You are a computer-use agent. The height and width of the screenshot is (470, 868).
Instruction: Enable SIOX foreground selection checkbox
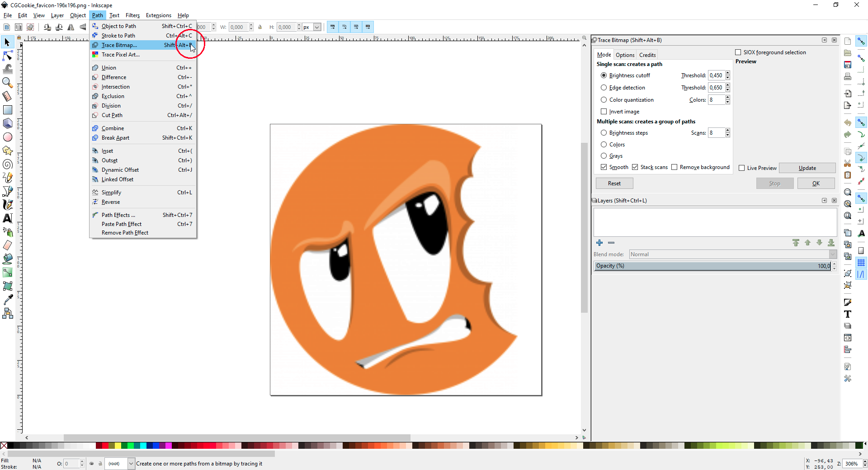tap(738, 52)
